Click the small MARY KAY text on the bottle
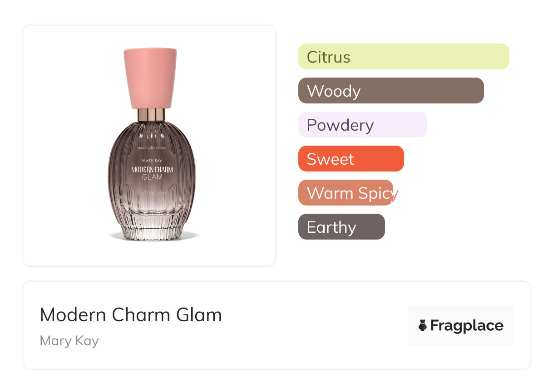The image size is (553, 392). click(152, 161)
